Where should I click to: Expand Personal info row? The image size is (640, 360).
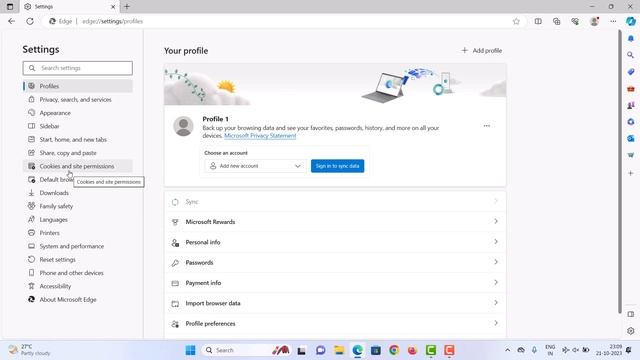point(335,242)
